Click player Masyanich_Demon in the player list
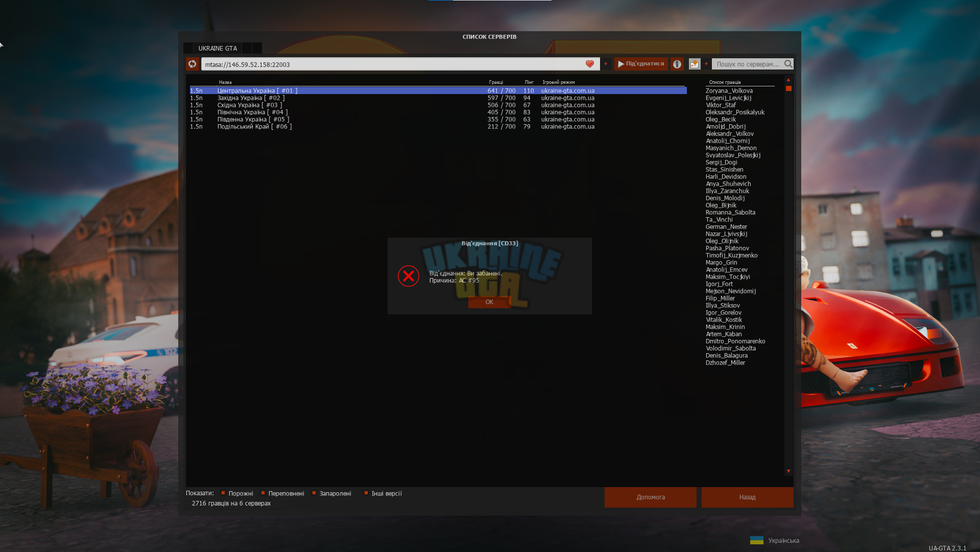The image size is (980, 552). tap(731, 148)
